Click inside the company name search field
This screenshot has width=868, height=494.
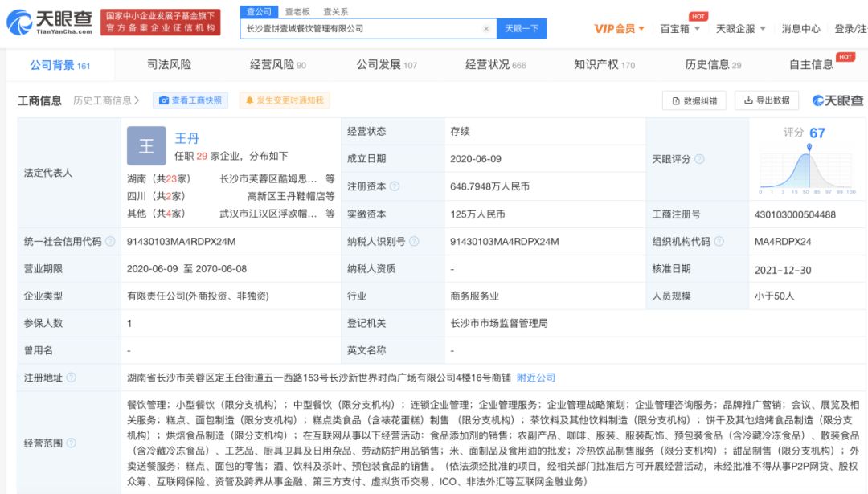point(362,28)
